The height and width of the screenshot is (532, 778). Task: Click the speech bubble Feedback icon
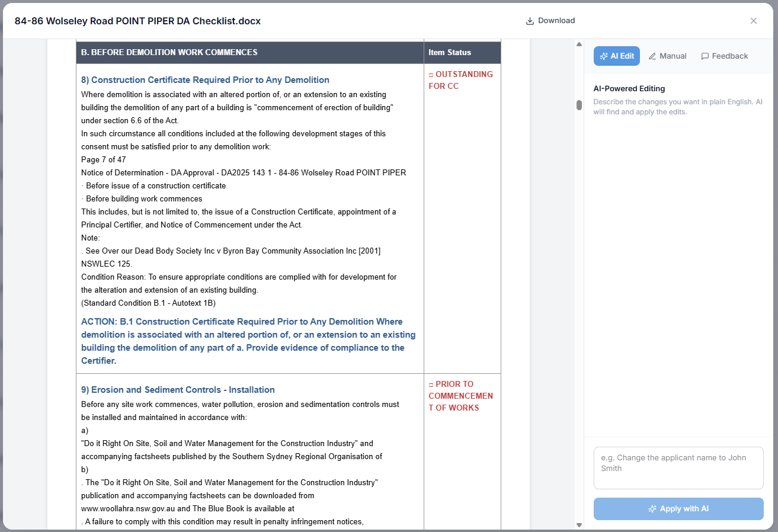[x=705, y=56]
